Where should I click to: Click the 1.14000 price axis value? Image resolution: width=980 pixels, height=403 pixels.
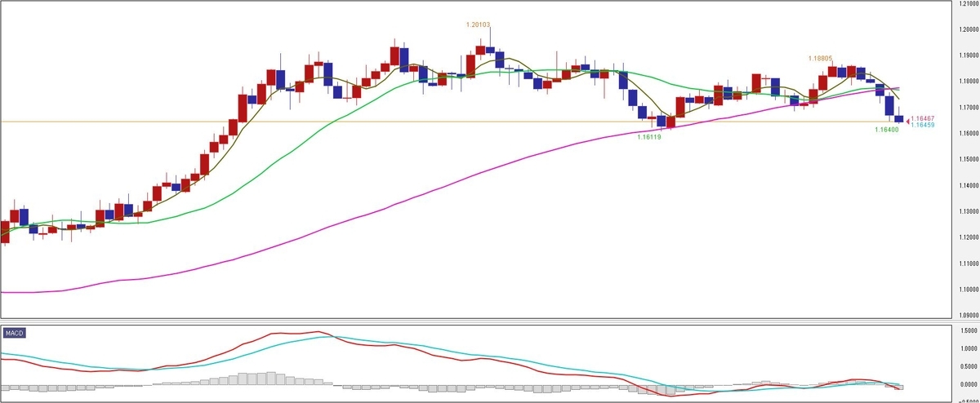967,185
